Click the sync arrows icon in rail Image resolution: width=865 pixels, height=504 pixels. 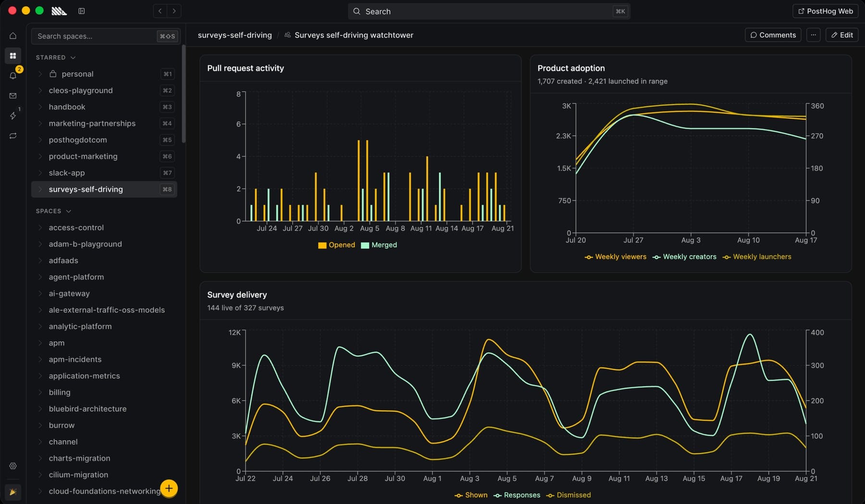click(13, 136)
